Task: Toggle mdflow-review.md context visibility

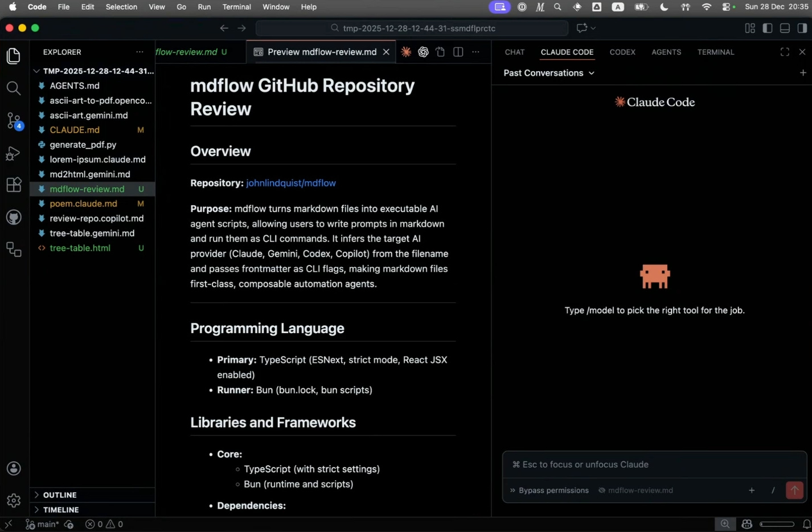Action: (635, 490)
